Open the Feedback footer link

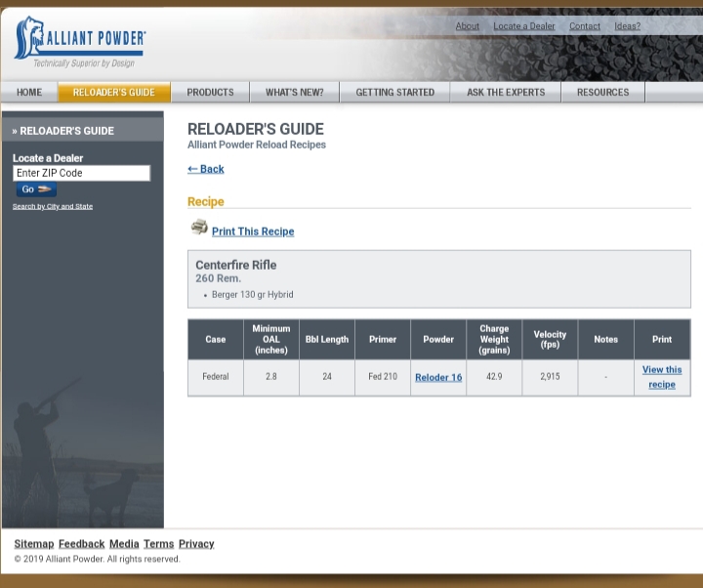82,544
